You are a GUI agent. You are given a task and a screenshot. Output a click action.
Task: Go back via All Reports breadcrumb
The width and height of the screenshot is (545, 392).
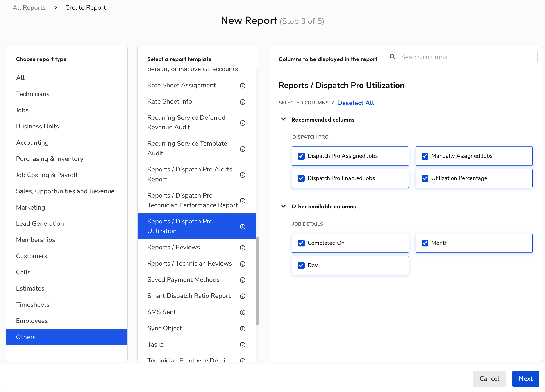point(29,7)
